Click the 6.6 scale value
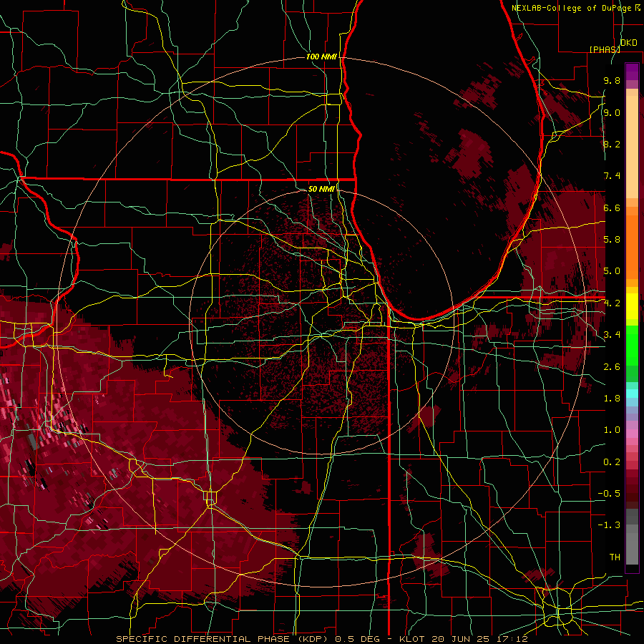Image resolution: width=644 pixels, height=644 pixels. pos(612,208)
